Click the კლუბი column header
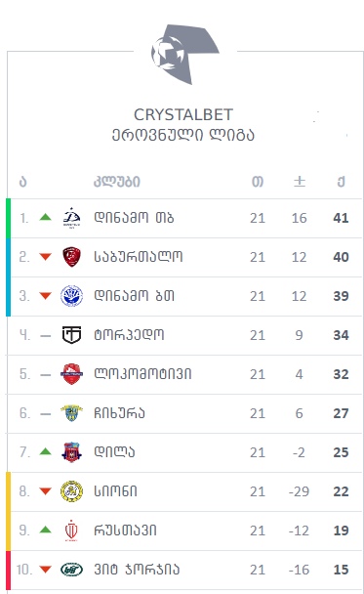 click(117, 182)
